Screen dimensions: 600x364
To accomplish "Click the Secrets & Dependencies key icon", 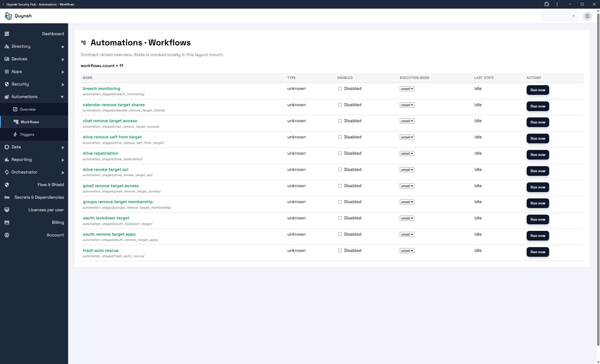I will click(x=7, y=197).
